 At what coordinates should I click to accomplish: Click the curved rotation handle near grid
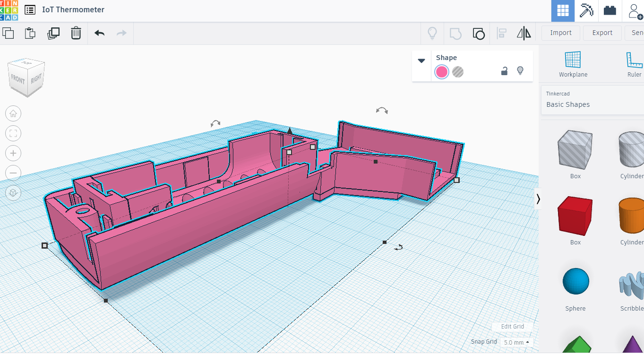point(399,247)
